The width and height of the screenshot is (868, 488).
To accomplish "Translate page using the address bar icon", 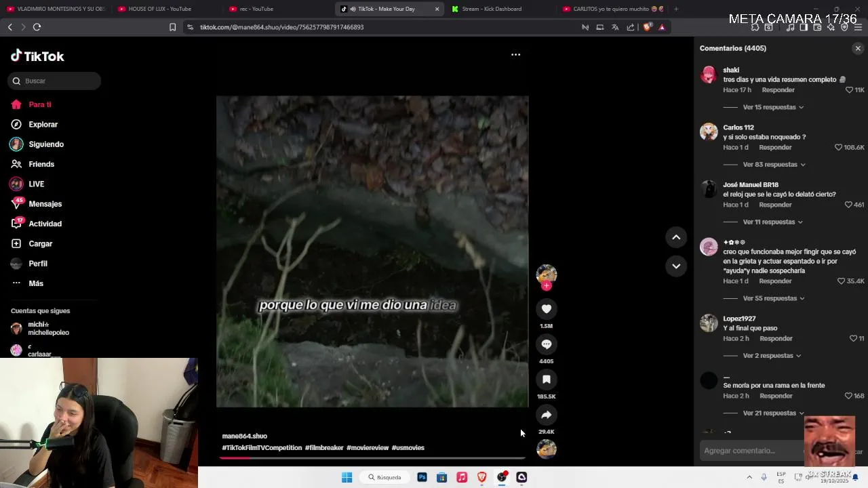I will [615, 27].
